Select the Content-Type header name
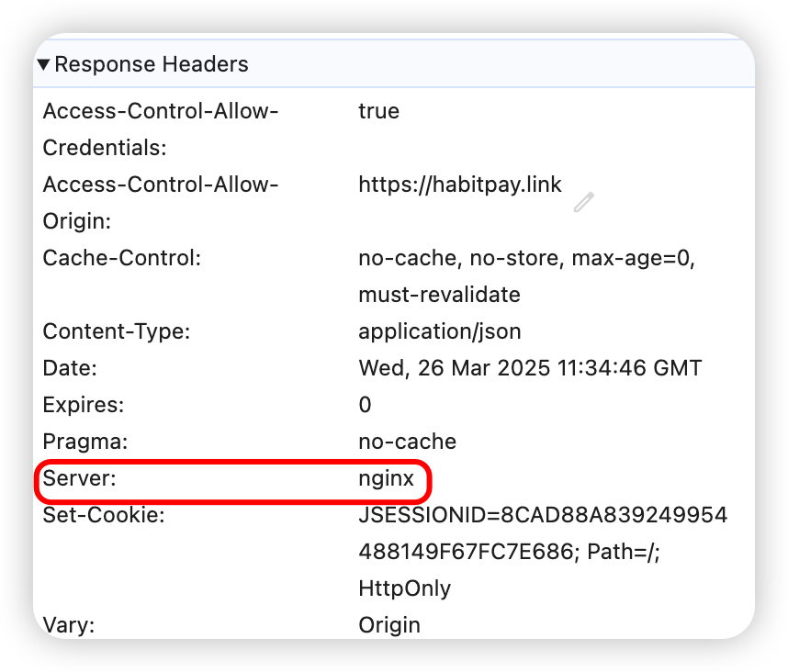The height and width of the screenshot is (672, 788). (x=116, y=331)
